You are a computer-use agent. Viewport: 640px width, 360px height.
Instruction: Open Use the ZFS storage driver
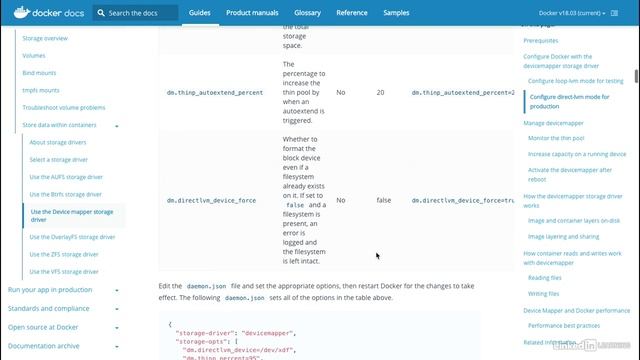(x=64, y=254)
